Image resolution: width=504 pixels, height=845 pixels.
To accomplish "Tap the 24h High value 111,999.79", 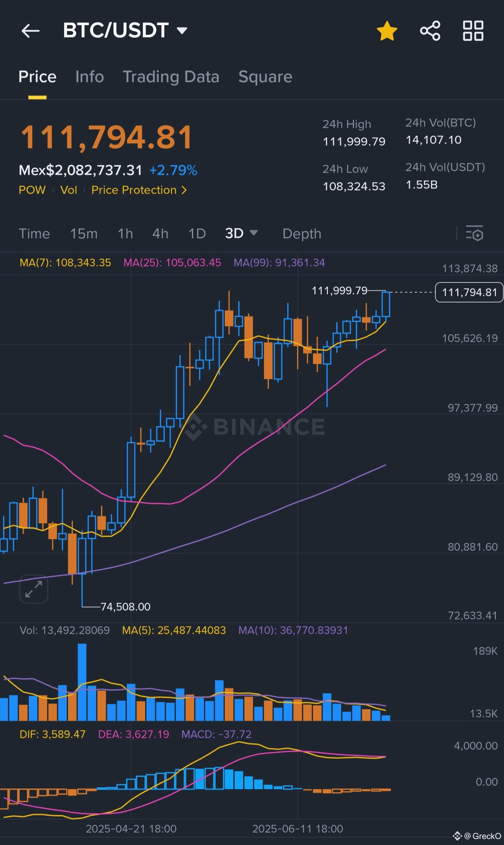I will coord(354,141).
